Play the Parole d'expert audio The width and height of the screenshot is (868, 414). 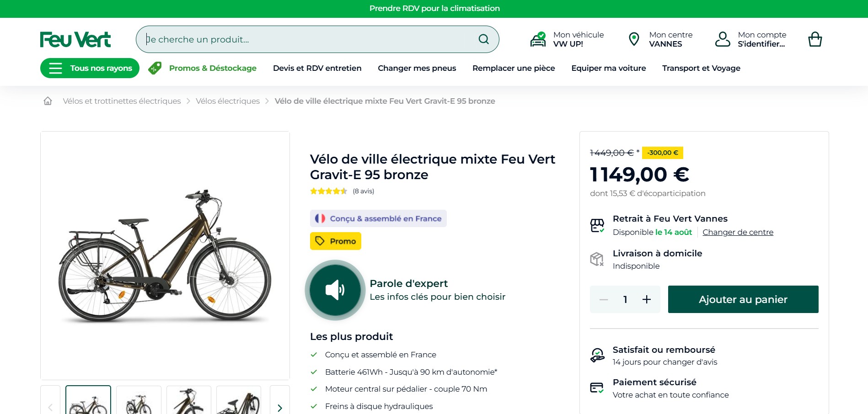coord(335,290)
